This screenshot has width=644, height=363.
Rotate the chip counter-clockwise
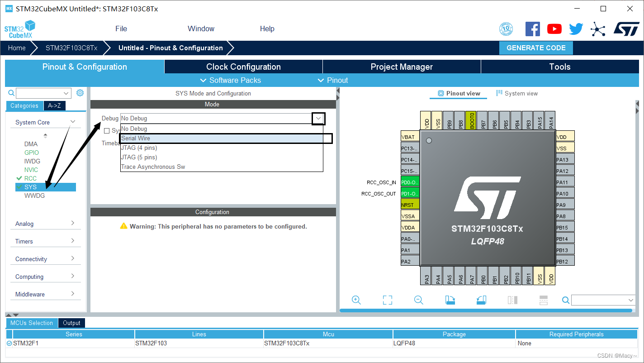point(481,300)
